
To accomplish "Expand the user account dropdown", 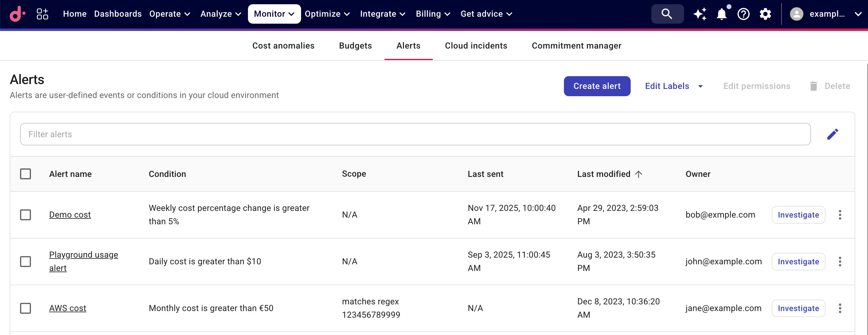I will (858, 14).
